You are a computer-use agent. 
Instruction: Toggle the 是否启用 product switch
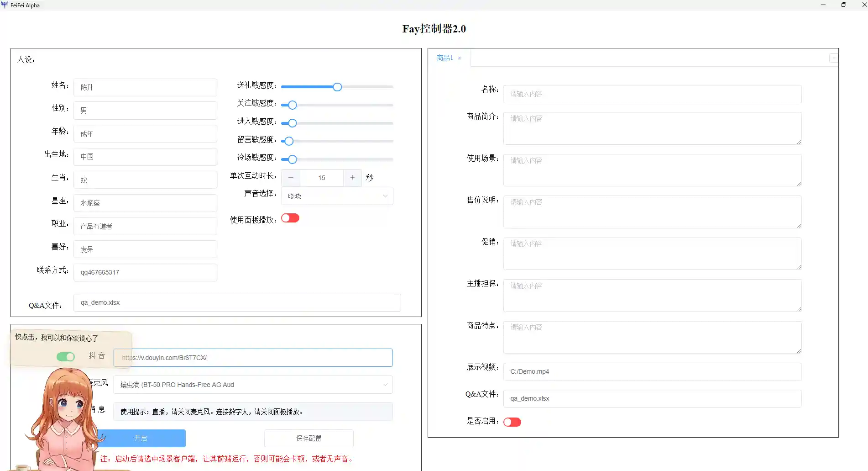pyautogui.click(x=512, y=422)
